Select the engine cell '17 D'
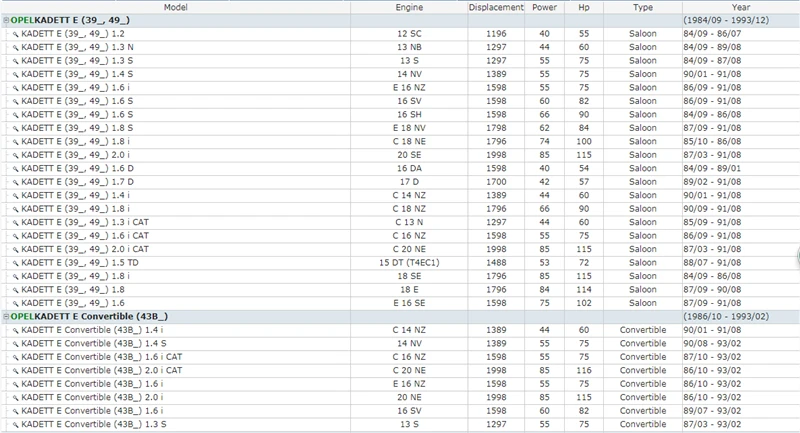Image resolution: width=800 pixels, height=433 pixels. click(x=409, y=182)
